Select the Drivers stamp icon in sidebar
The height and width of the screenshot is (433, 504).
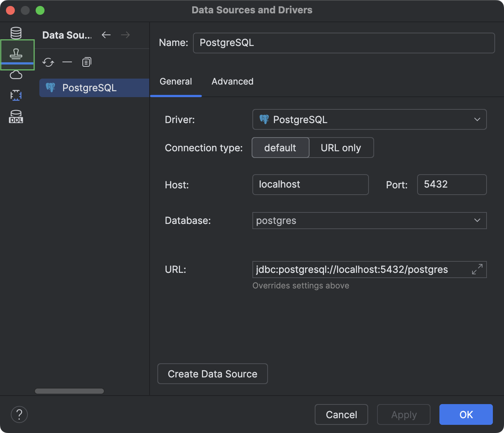(16, 54)
